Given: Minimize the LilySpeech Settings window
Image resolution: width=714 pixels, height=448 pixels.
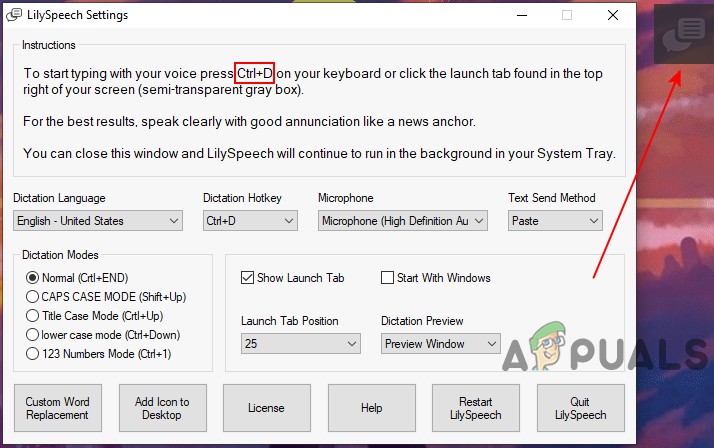Looking at the screenshot, I should pyautogui.click(x=522, y=15).
